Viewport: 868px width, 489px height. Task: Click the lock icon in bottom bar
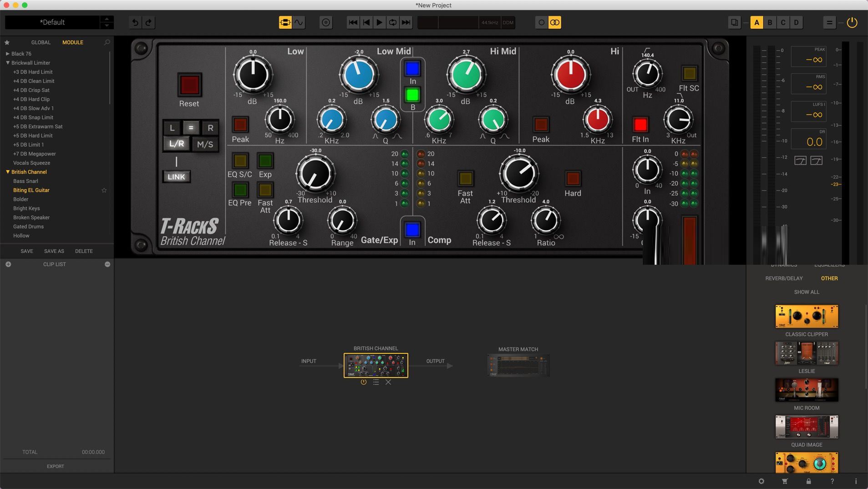pyautogui.click(x=808, y=481)
